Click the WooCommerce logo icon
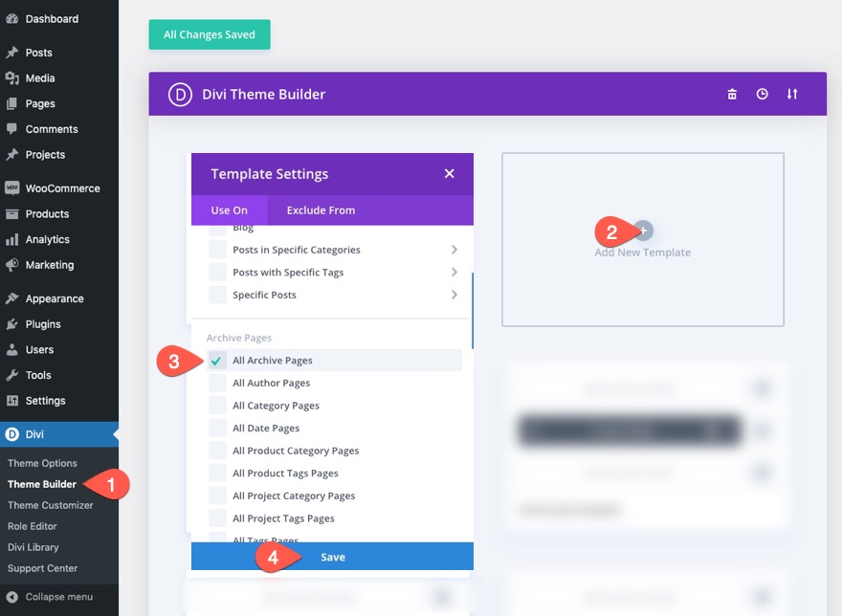 click(11, 188)
